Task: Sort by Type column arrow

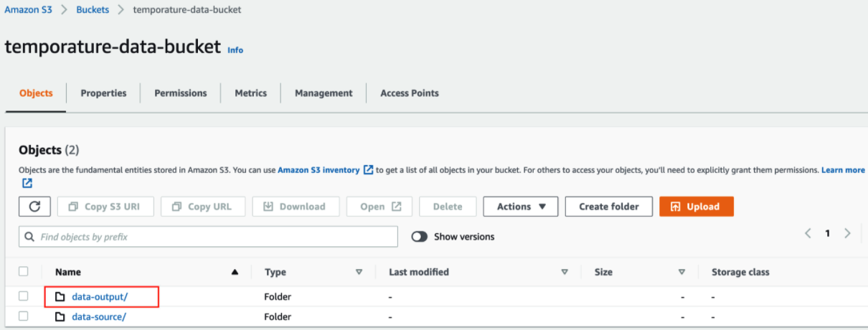Action: 359,273
